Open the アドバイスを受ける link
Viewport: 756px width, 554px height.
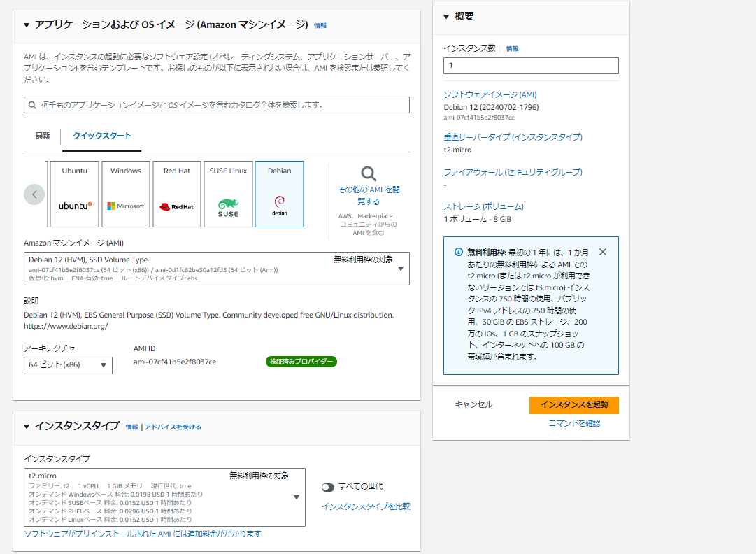pyautogui.click(x=173, y=427)
